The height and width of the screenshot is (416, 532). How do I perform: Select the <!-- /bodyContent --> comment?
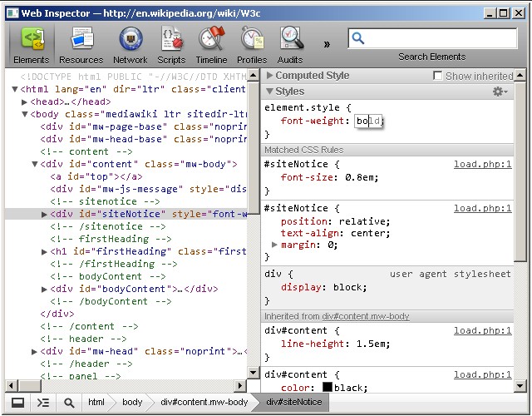point(111,301)
